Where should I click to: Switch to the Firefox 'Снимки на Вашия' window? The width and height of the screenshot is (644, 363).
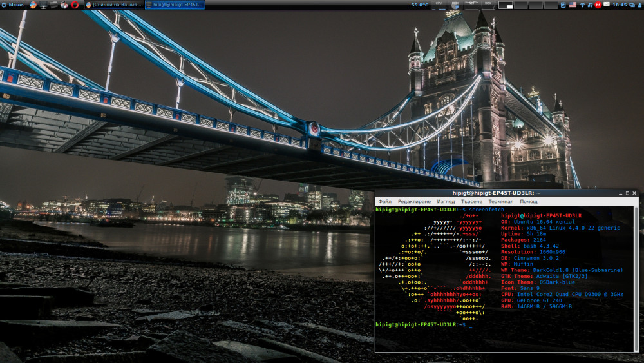click(x=114, y=5)
